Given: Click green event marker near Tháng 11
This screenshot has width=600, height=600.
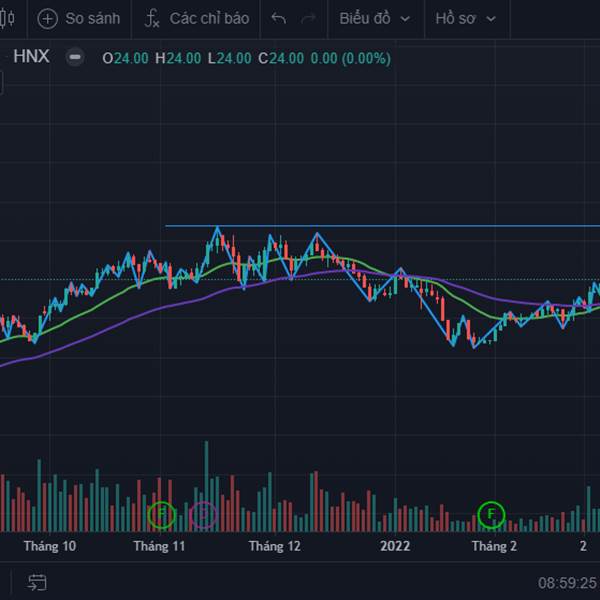Looking at the screenshot, I should click(161, 515).
